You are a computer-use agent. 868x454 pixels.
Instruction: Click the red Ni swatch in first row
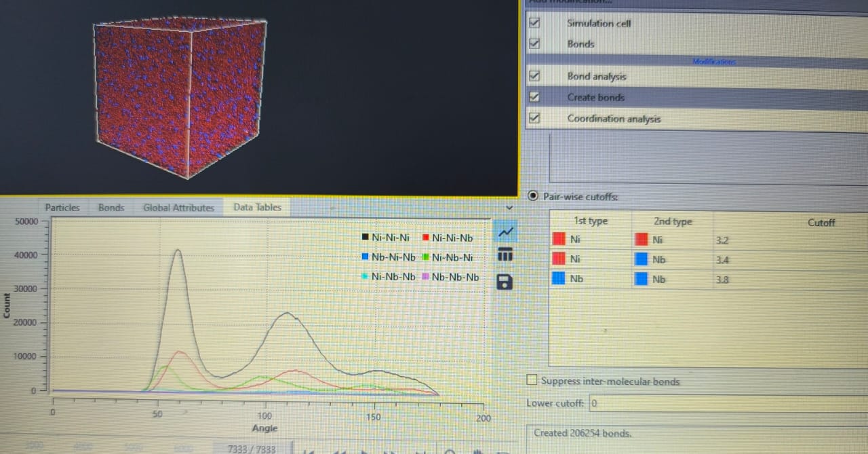[x=559, y=240]
